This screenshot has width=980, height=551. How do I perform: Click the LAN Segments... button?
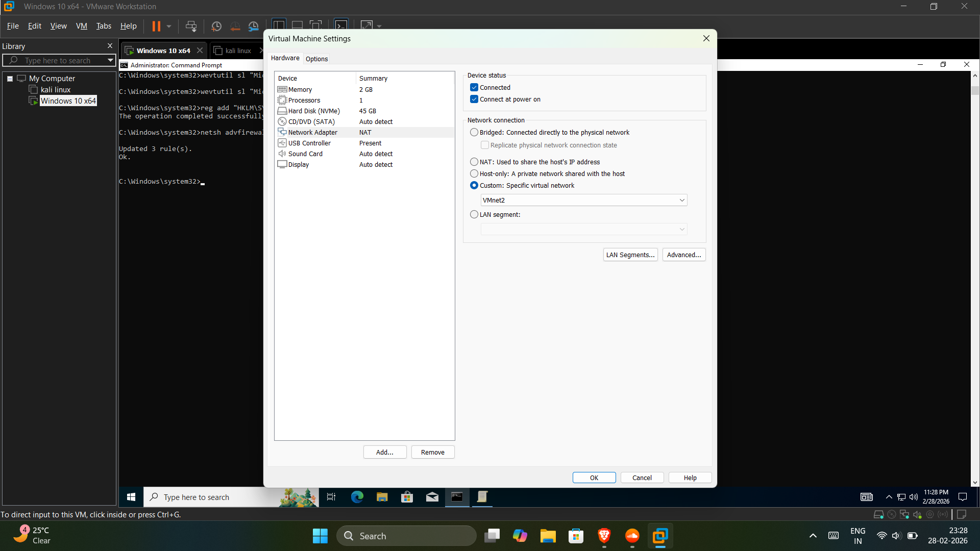[x=630, y=255]
